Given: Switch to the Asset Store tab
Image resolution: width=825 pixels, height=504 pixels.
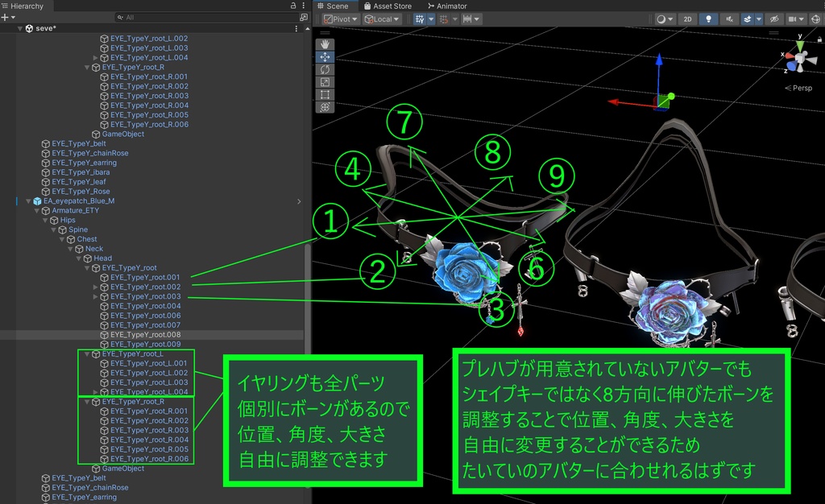Looking at the screenshot, I should [388, 6].
